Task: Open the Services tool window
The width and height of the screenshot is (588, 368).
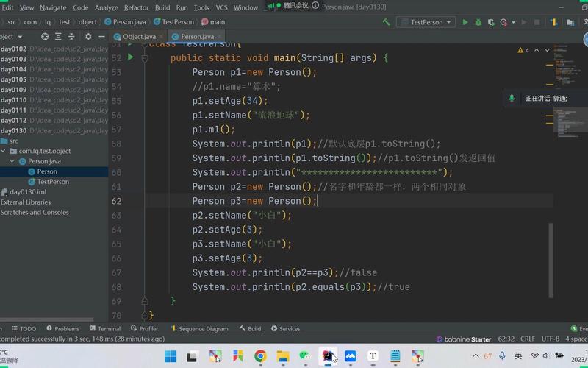Action: point(286,328)
